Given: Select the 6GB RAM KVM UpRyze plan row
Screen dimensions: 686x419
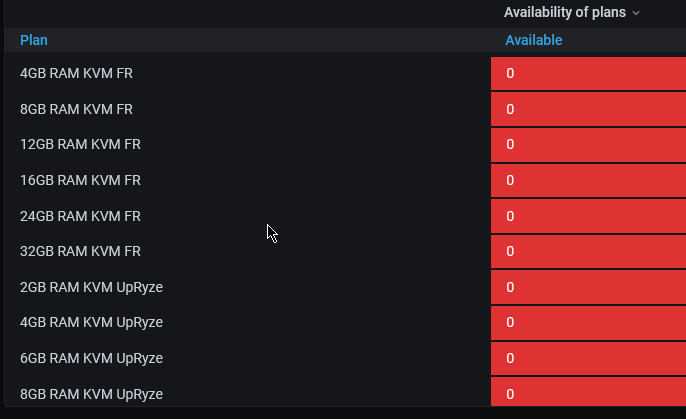Looking at the screenshot, I should point(91,358).
